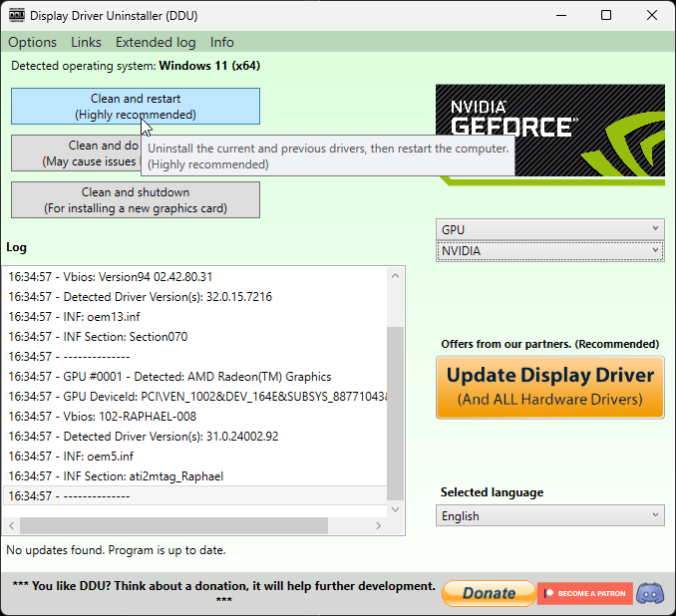Open the NVIDIA vendor dropdown
The height and width of the screenshot is (616, 676).
(550, 251)
